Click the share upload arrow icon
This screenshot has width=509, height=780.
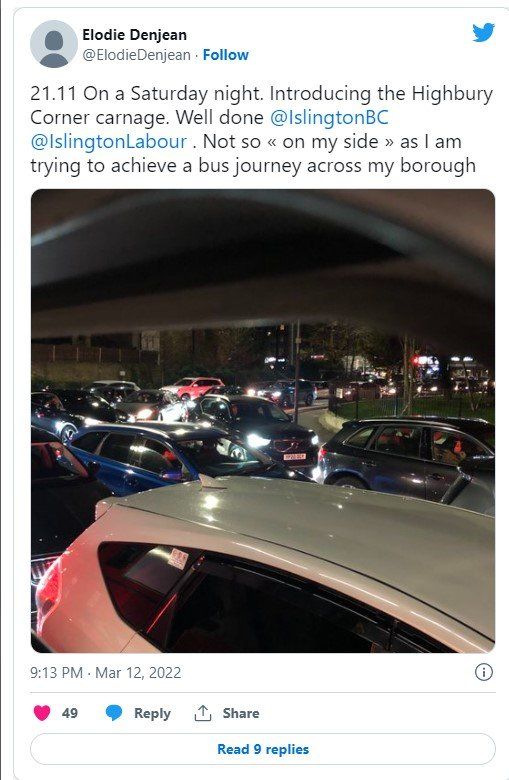pyautogui.click(x=203, y=713)
